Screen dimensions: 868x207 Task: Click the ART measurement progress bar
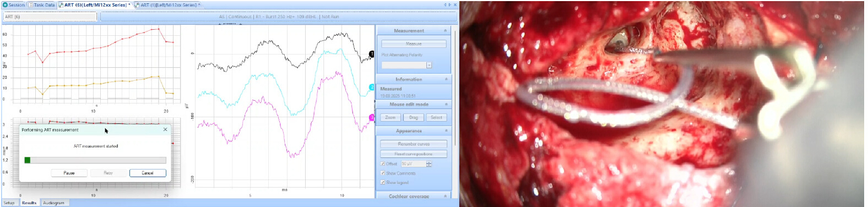[x=95, y=160]
